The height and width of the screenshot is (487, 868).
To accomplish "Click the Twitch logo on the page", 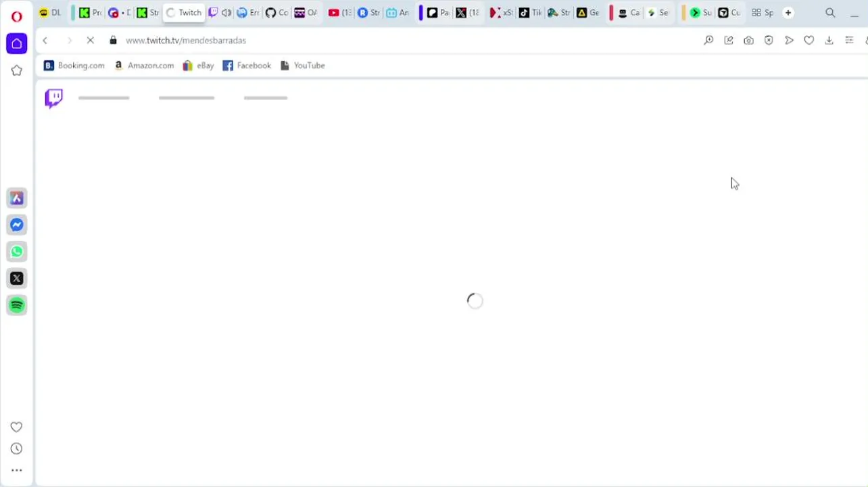I will (53, 98).
